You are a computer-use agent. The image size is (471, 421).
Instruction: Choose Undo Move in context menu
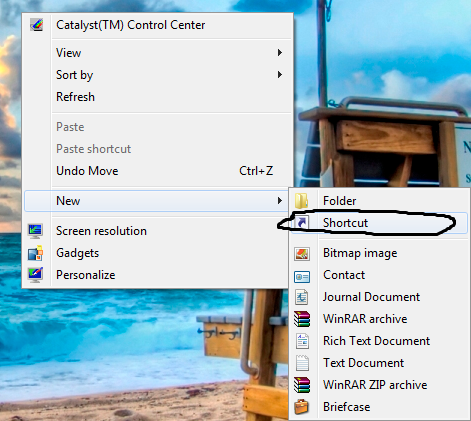[x=157, y=171]
